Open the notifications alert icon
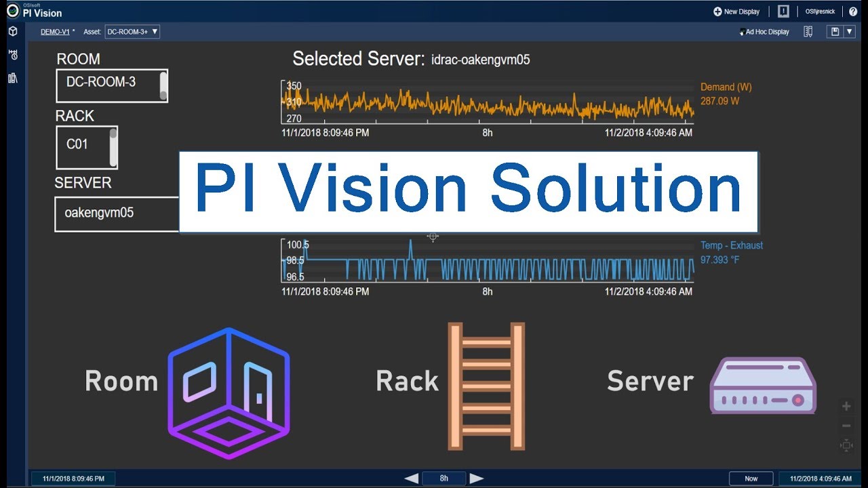The height and width of the screenshot is (488, 868). [783, 12]
